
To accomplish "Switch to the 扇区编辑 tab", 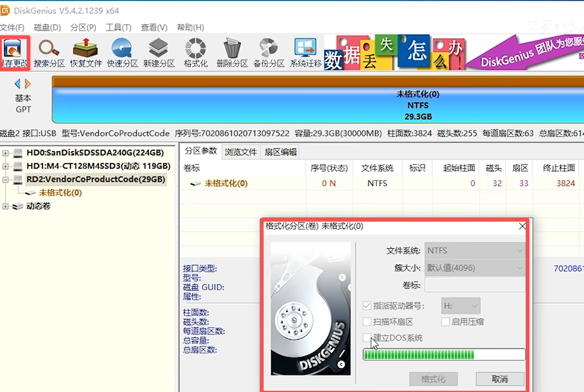I will coord(280,152).
